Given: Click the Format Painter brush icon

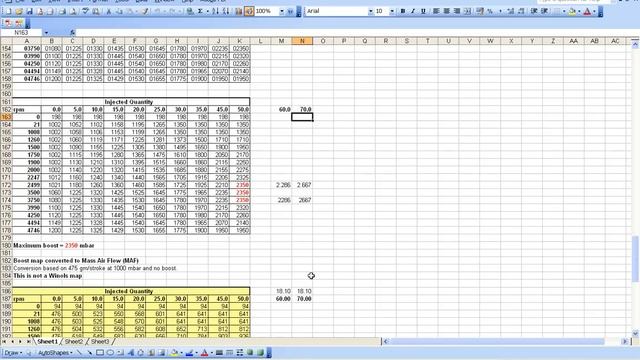Looking at the screenshot, I should 145,11.
